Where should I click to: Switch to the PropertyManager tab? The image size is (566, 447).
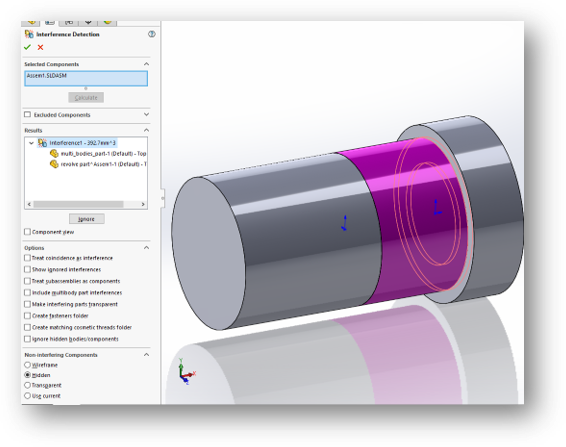(50, 23)
